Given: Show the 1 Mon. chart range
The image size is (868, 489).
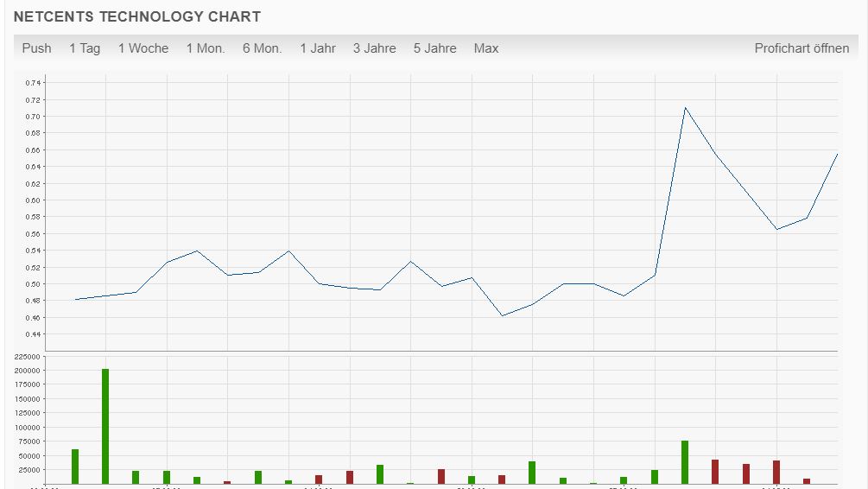Looking at the screenshot, I should (206, 48).
